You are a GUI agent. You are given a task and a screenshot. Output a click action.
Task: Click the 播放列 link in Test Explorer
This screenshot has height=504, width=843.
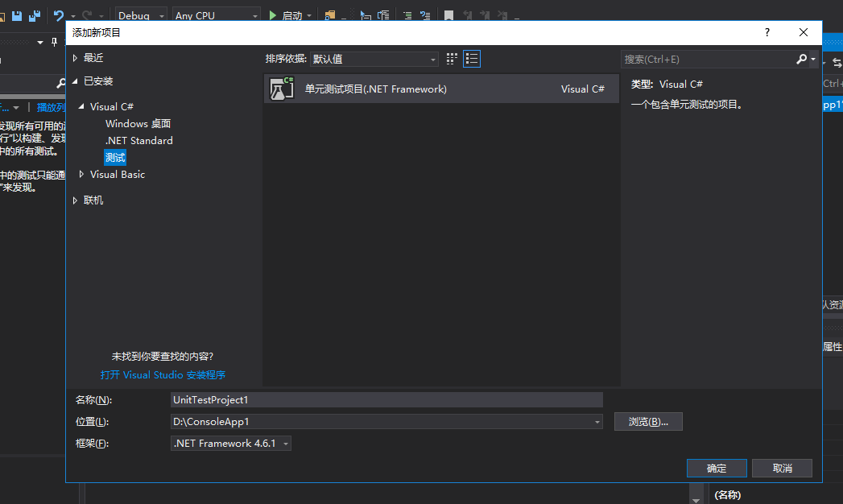[x=51, y=107]
